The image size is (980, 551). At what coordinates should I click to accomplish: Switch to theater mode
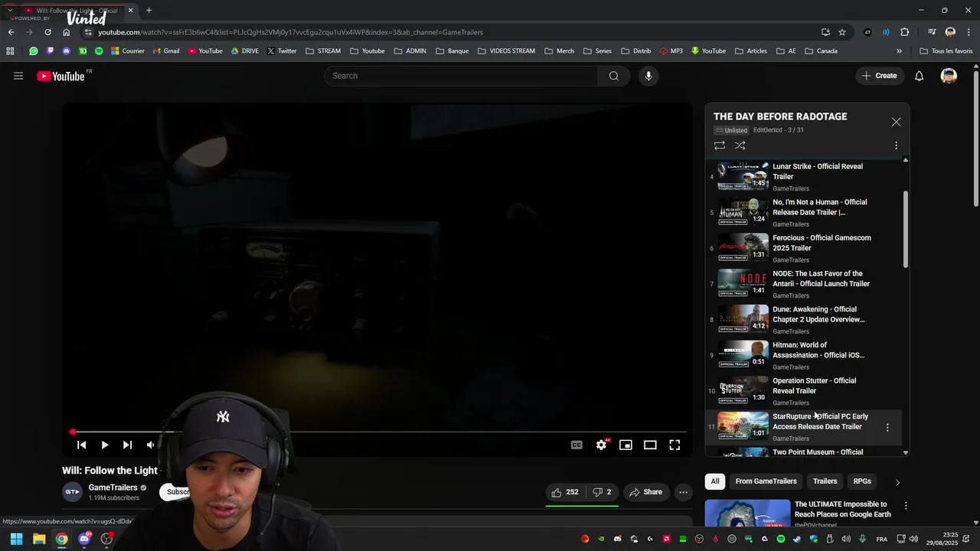[x=650, y=445]
